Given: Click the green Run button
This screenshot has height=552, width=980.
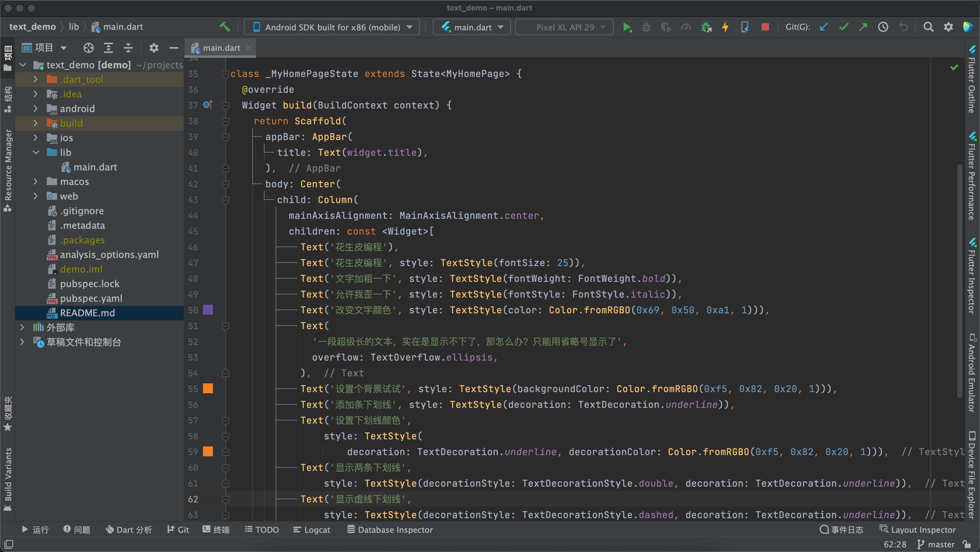Looking at the screenshot, I should [x=626, y=27].
